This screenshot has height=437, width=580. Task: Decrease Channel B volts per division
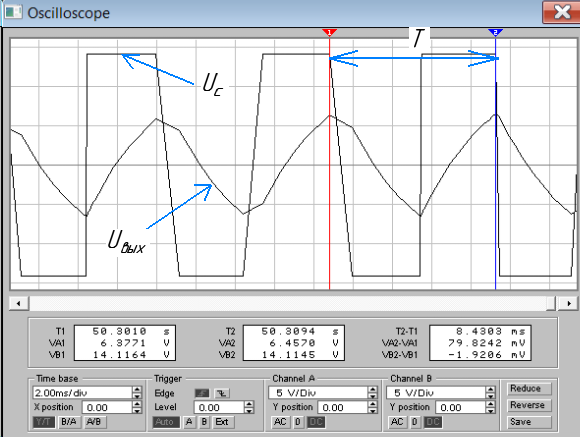[x=490, y=396]
